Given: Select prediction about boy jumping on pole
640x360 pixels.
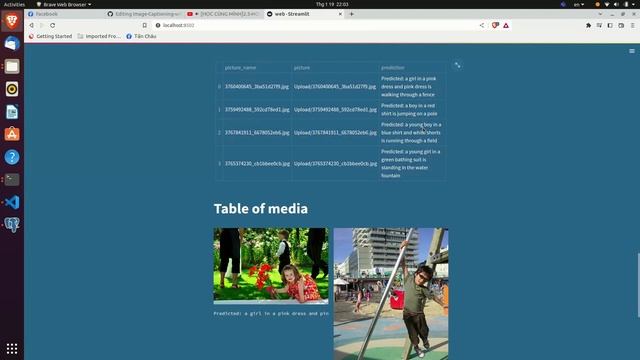Looking at the screenshot, I should (412, 109).
